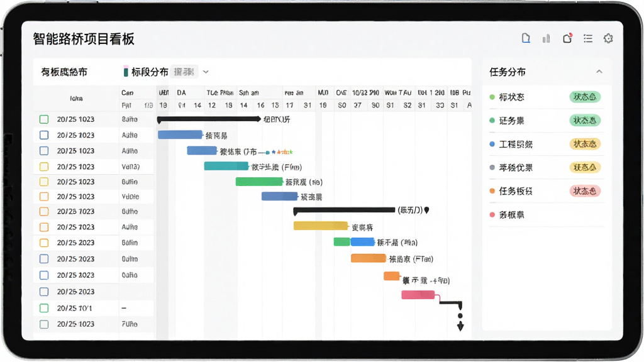644x362 pixels.
Task: Click the green tag icon beside 标段分布
Action: tap(126, 72)
